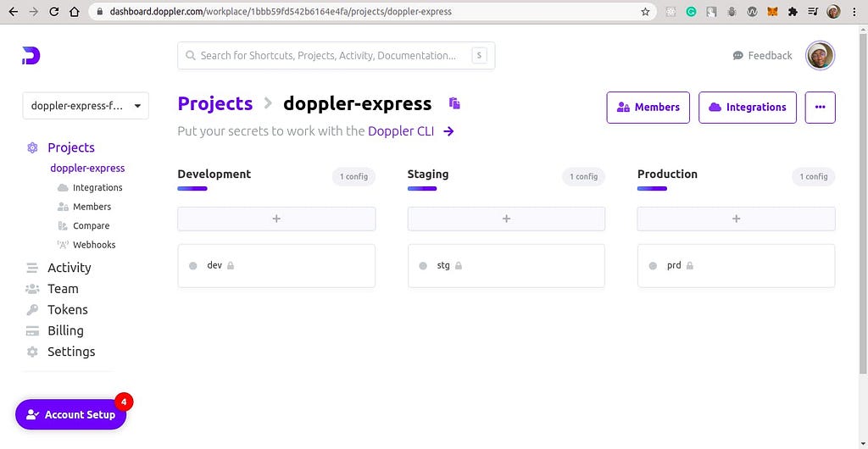
Task: Click the lock icon beside dev
Action: tap(231, 265)
